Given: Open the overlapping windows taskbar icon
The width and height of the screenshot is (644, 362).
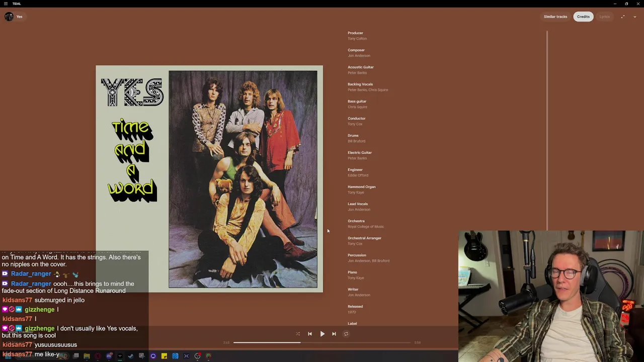Looking at the screenshot, I should (x=142, y=356).
